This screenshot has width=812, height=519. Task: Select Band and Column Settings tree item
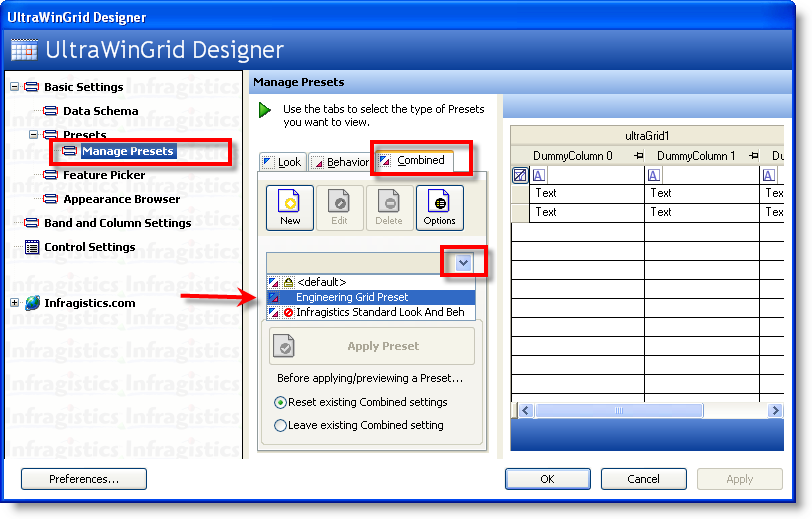pyautogui.click(x=118, y=223)
